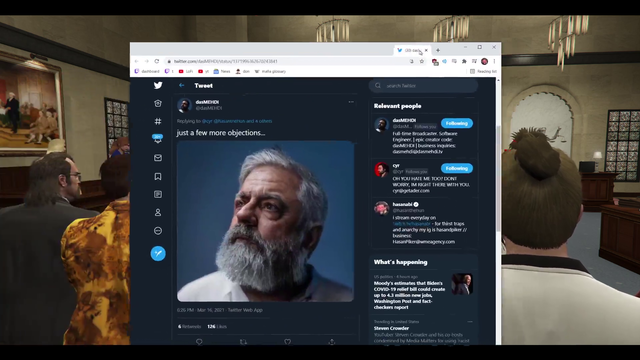Open Chrome extensions puzzle icon
The width and height of the screenshot is (640, 360).
pyautogui.click(x=464, y=61)
